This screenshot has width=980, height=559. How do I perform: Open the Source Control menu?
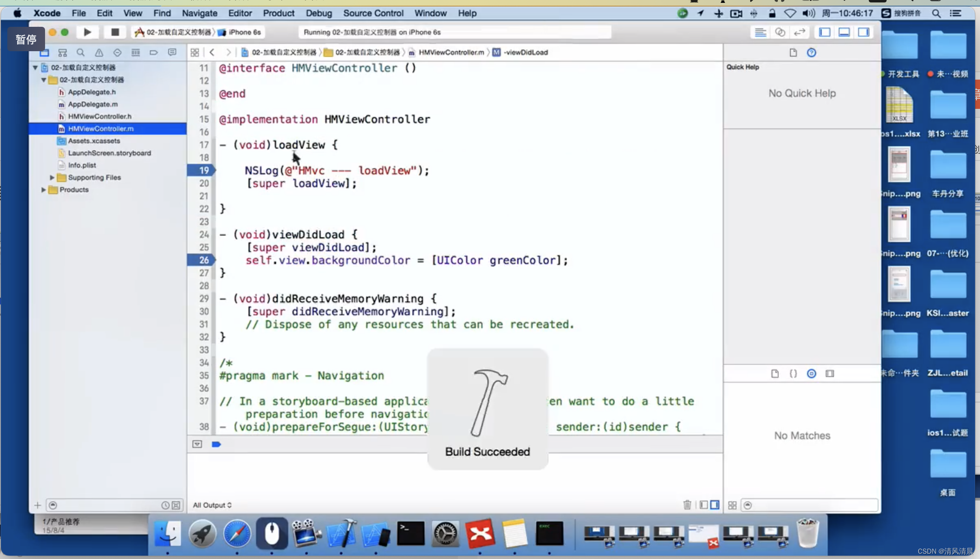[x=373, y=13]
